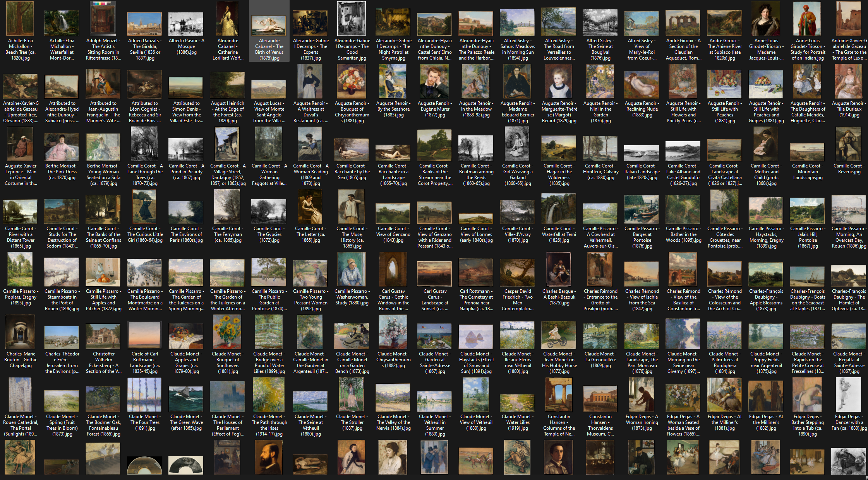Select Renoir Reclining Nude (1883) thumbnail
The height and width of the screenshot is (480, 868).
[x=642, y=85]
